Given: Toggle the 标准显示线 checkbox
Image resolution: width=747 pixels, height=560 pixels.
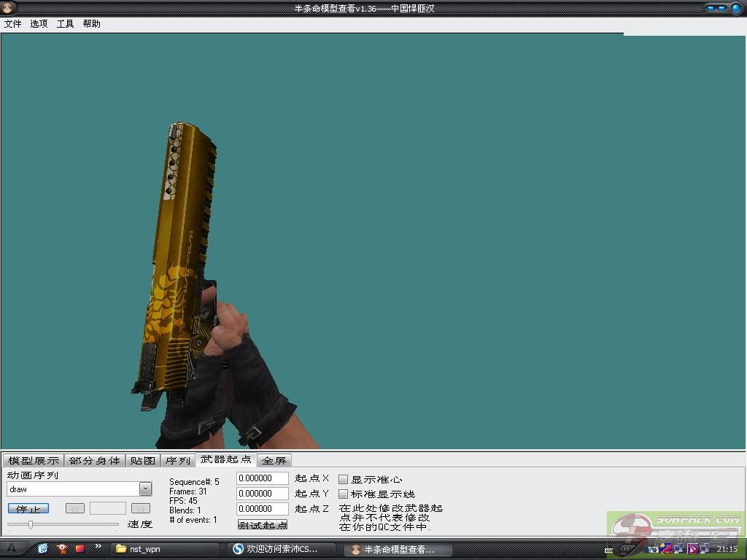Looking at the screenshot, I should 344,494.
